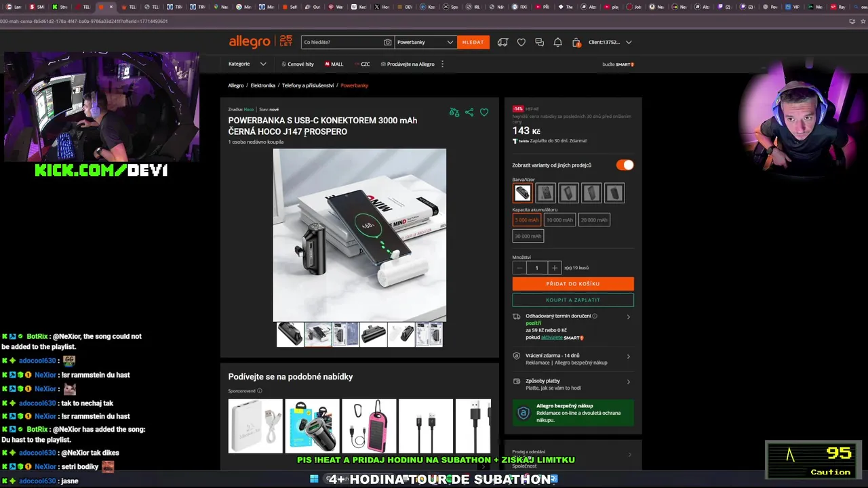Click the compare scales icon
868x488 pixels.
pos(454,113)
